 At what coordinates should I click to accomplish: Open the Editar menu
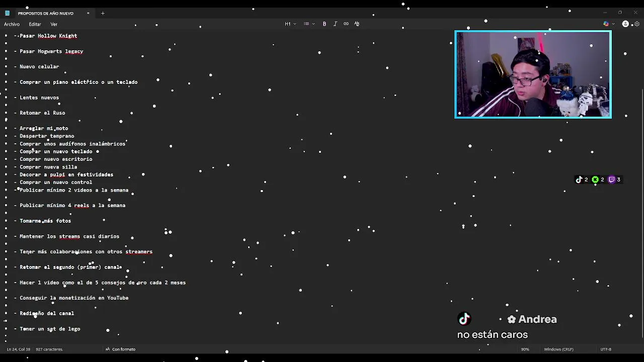click(35, 24)
